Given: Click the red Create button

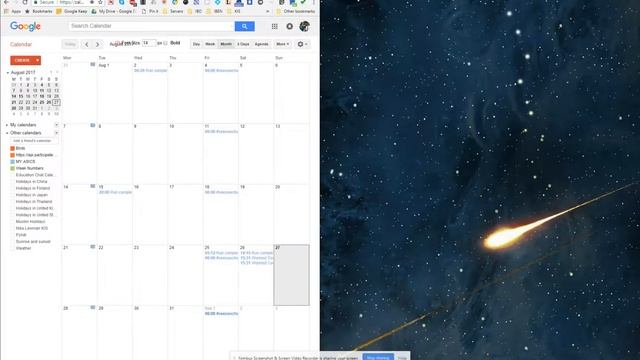Looking at the screenshot, I should point(22,60).
